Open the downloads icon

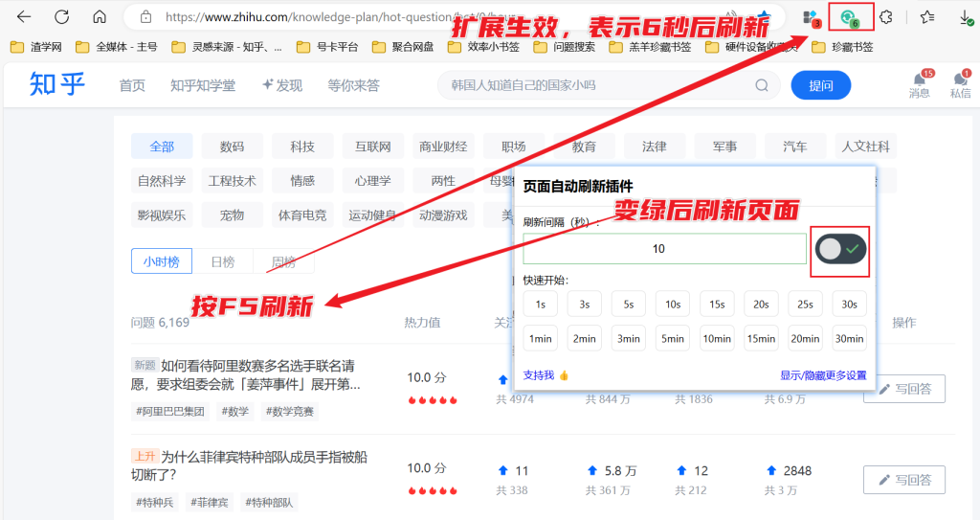tap(967, 18)
